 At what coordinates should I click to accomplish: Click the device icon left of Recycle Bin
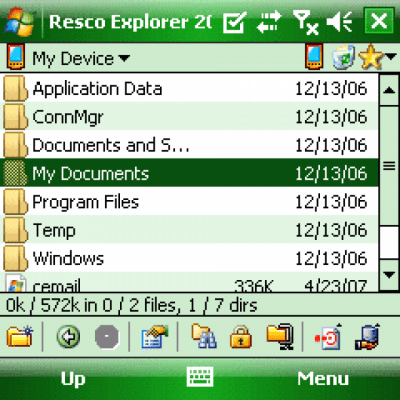pos(314,57)
